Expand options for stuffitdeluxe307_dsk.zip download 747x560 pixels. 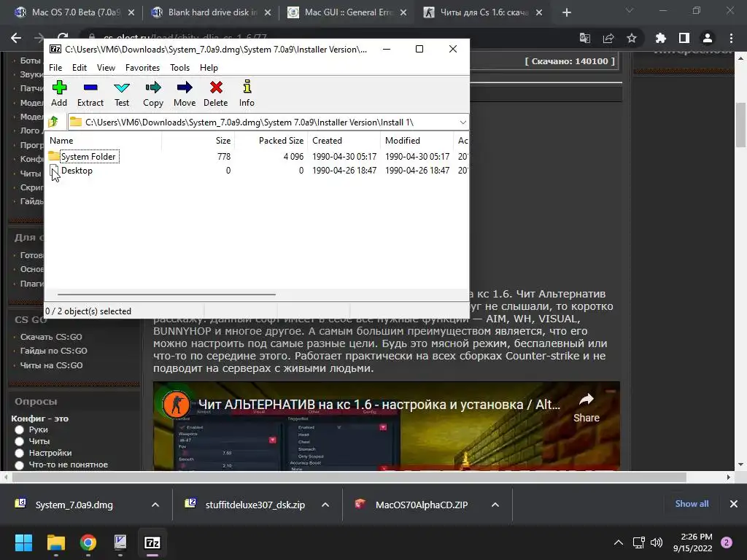[325, 505]
